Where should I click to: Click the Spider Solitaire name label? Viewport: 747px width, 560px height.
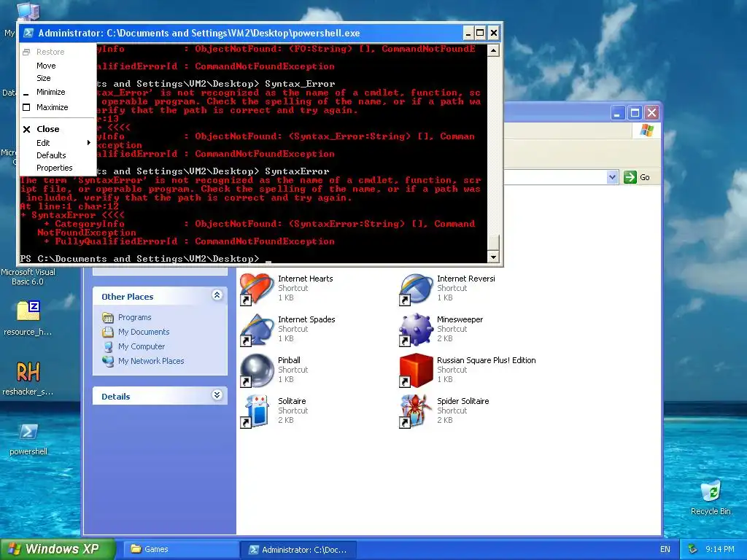[463, 401]
